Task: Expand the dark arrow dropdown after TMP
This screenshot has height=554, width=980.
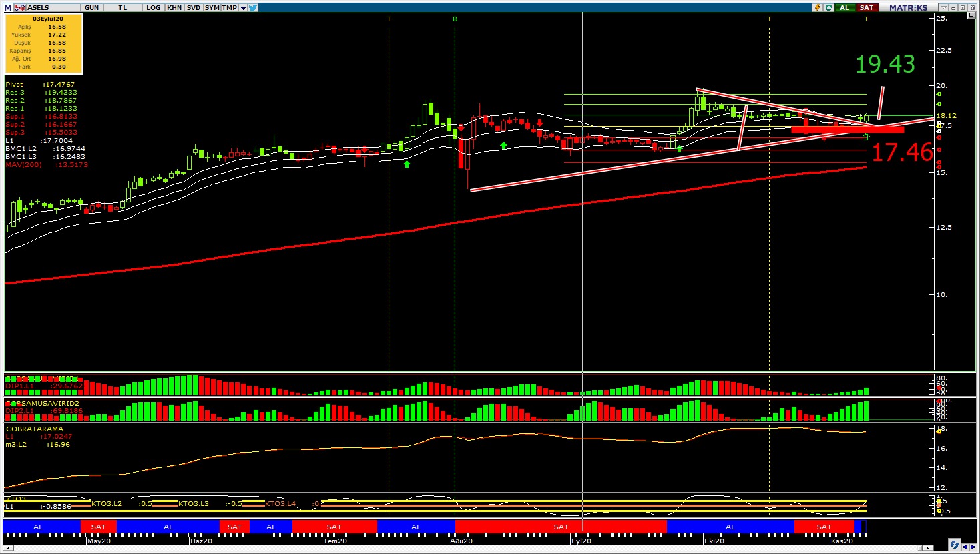Action: pyautogui.click(x=243, y=7)
